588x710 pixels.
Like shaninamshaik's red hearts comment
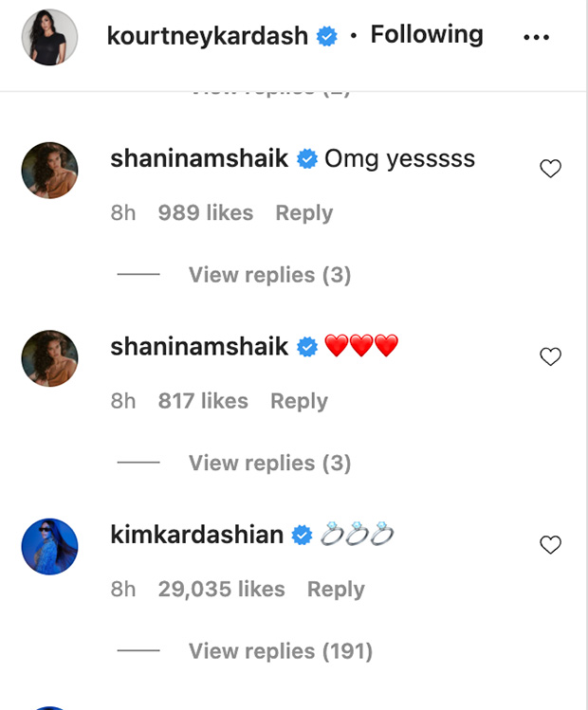(x=550, y=357)
